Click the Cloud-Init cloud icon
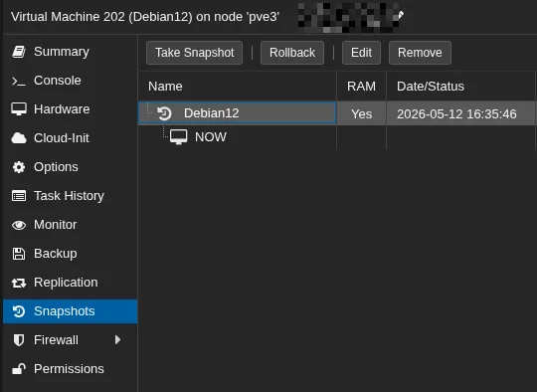This screenshot has height=392, width=537. click(19, 138)
